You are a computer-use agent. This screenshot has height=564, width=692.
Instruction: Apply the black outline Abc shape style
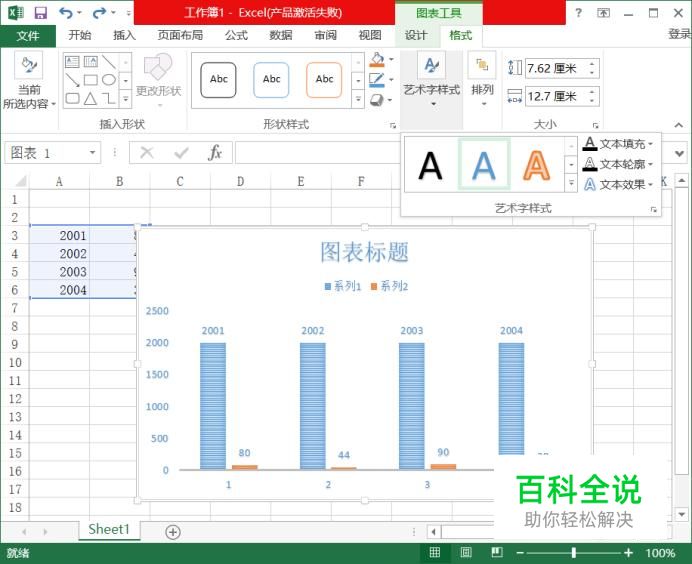point(218,80)
